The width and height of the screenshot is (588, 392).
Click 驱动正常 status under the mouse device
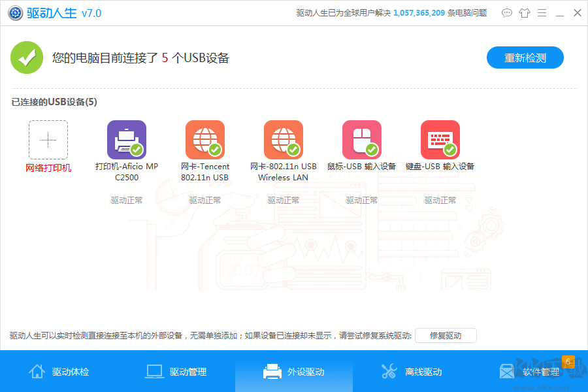pos(362,201)
